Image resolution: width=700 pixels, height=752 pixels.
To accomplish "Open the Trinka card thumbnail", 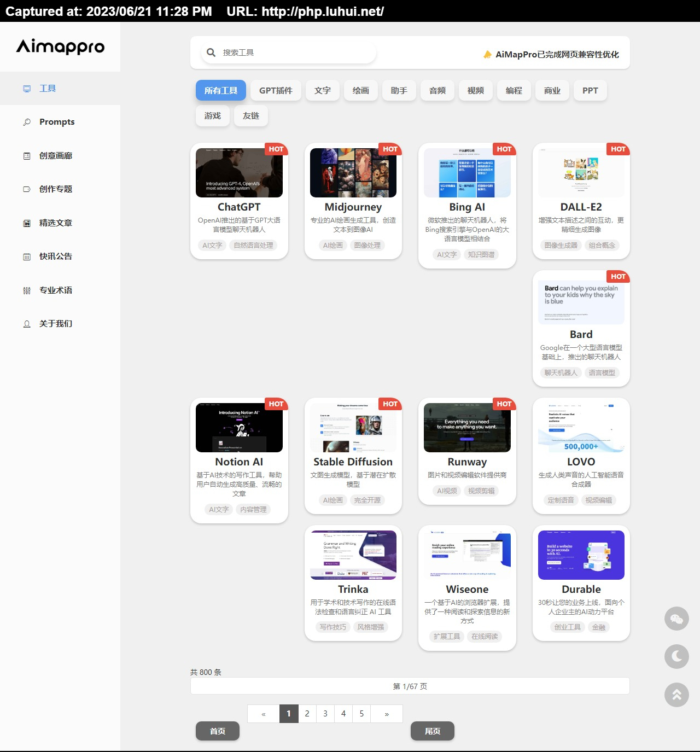I will pos(353,555).
